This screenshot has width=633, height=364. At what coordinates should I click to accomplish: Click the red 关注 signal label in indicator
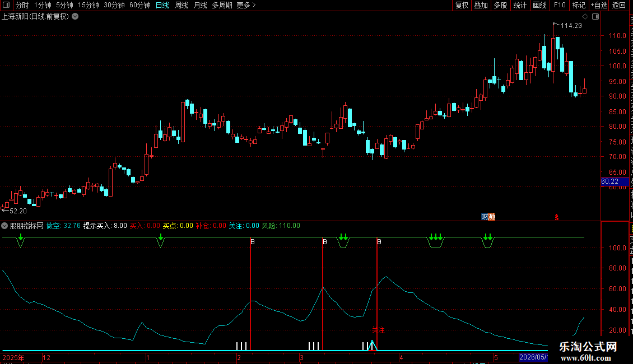(x=378, y=330)
